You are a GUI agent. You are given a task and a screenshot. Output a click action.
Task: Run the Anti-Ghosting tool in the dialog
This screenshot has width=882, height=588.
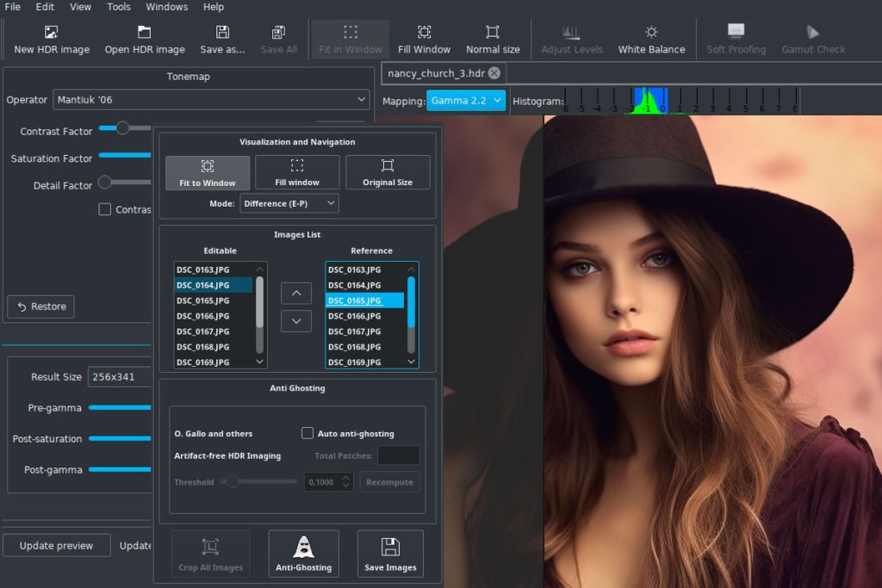pyautogui.click(x=303, y=553)
